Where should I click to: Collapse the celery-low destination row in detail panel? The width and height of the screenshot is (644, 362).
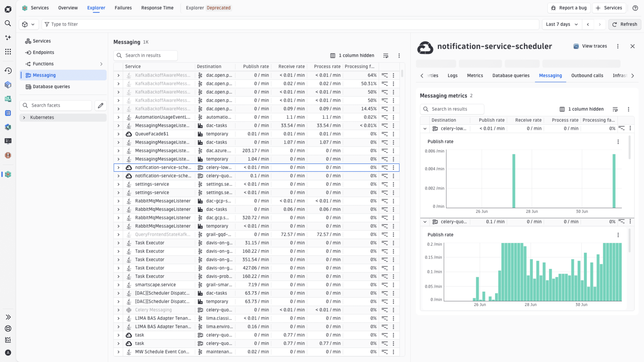click(x=425, y=129)
